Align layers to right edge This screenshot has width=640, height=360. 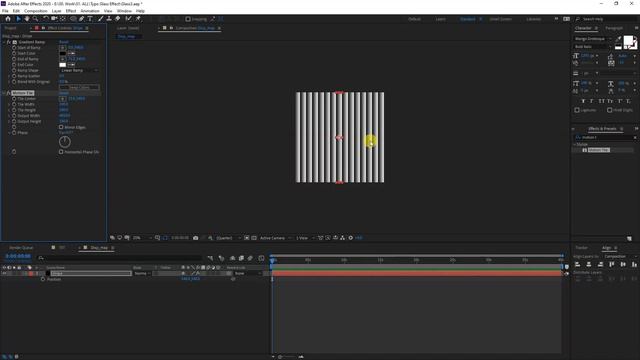coord(600,264)
